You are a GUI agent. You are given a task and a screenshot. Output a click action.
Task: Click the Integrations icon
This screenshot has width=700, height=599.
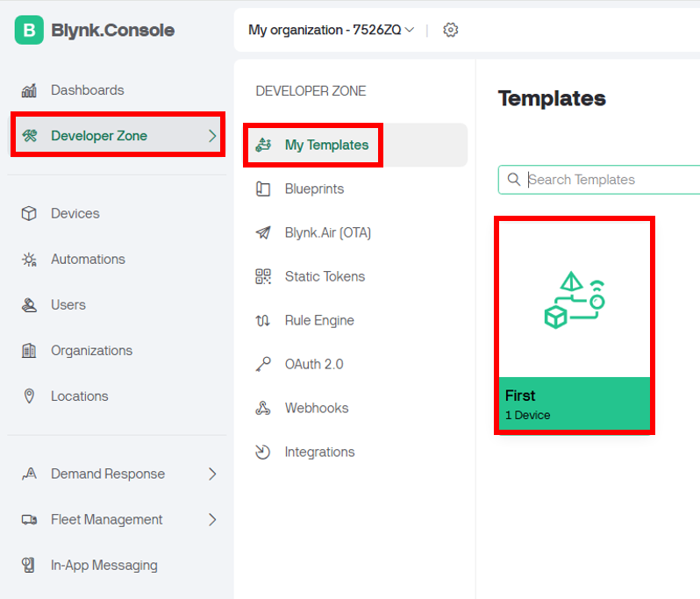tap(262, 452)
